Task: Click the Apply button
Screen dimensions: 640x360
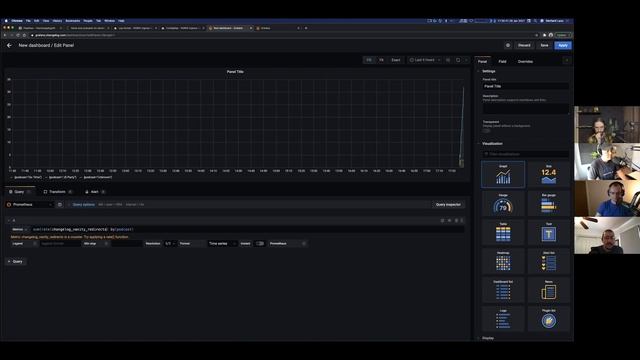Action: (563, 45)
